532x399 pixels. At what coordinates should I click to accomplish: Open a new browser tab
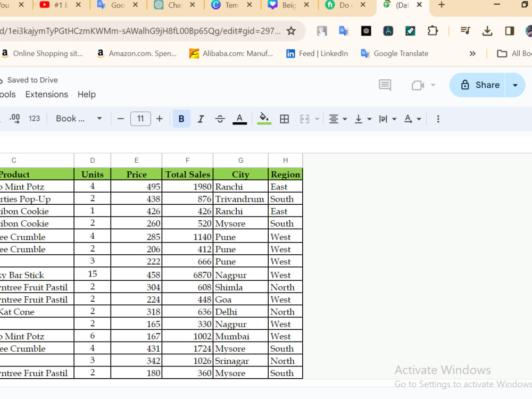[442, 5]
